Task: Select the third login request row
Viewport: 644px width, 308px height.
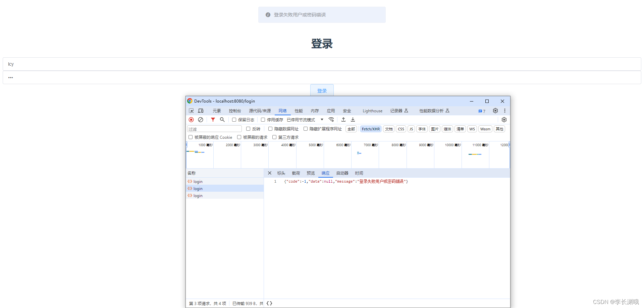Action: pyautogui.click(x=225, y=195)
